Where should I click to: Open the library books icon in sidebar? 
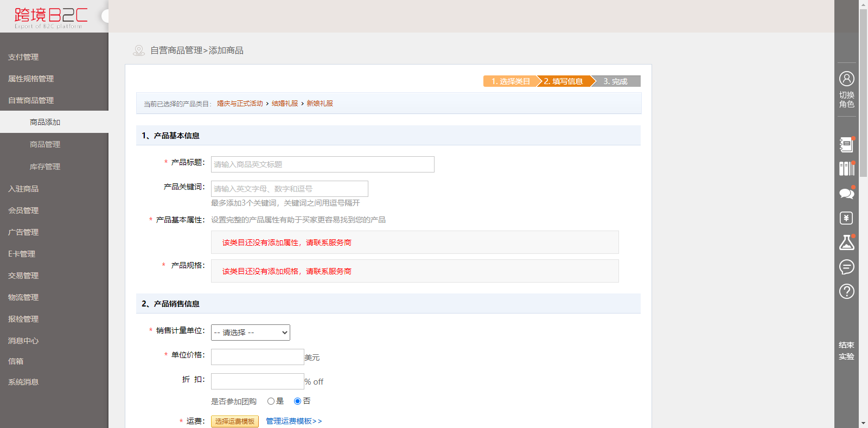(846, 169)
